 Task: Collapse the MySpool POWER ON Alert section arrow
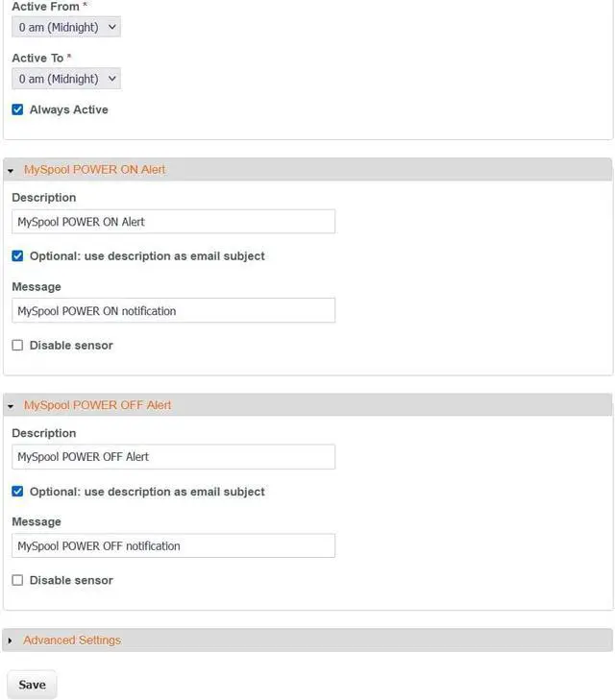pyautogui.click(x=11, y=170)
